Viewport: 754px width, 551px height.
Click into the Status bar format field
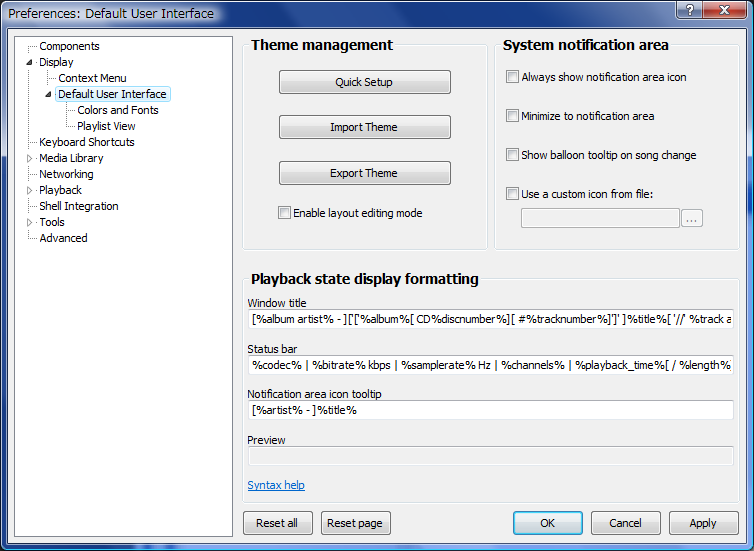[x=490, y=365]
